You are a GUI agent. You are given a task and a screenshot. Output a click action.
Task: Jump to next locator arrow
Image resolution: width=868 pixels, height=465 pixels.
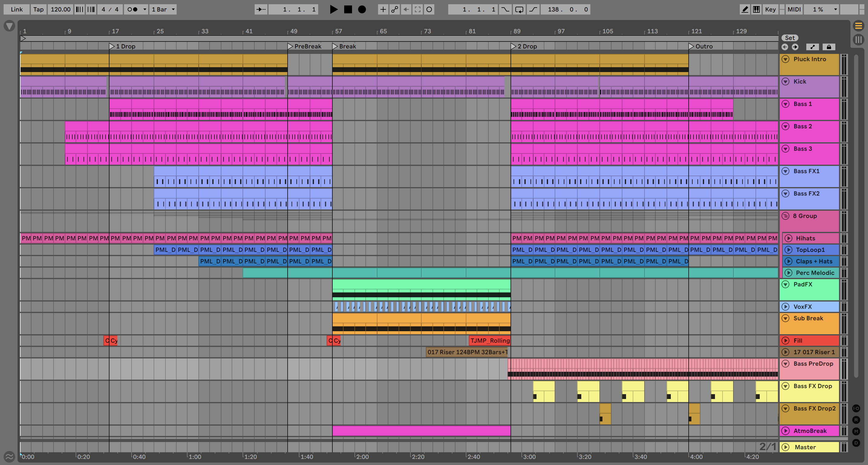pos(795,47)
